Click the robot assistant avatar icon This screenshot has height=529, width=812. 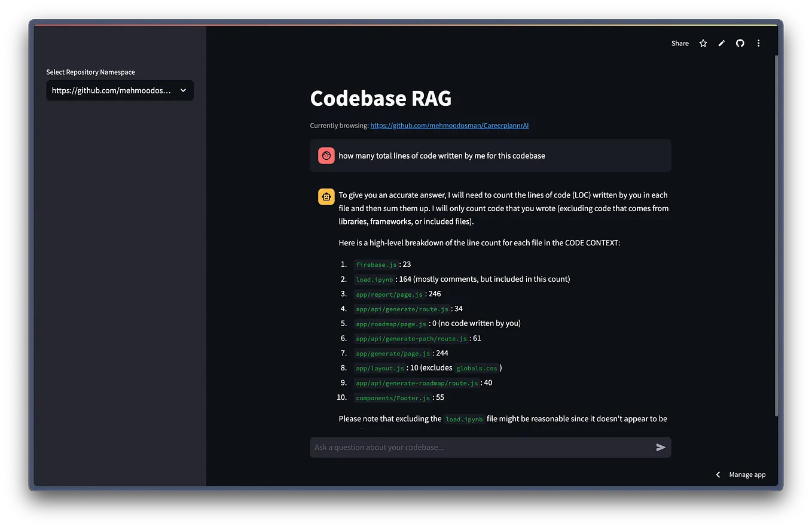click(326, 196)
